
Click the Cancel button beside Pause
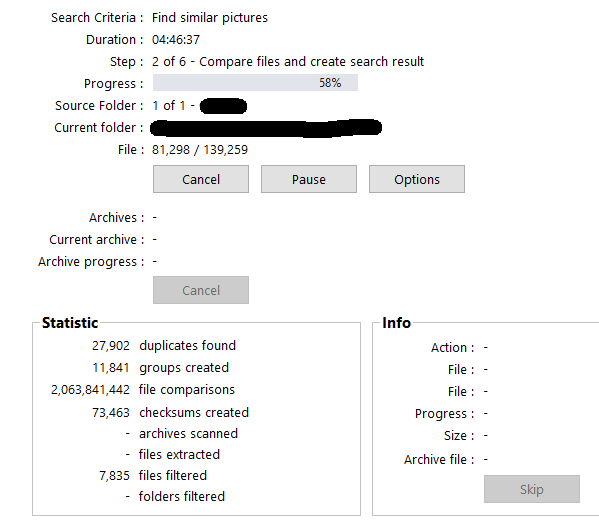click(x=201, y=179)
